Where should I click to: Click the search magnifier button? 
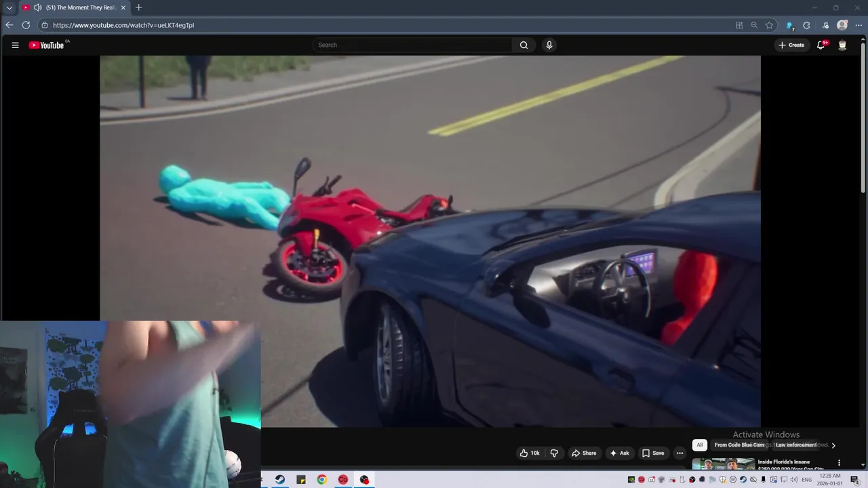pos(524,45)
